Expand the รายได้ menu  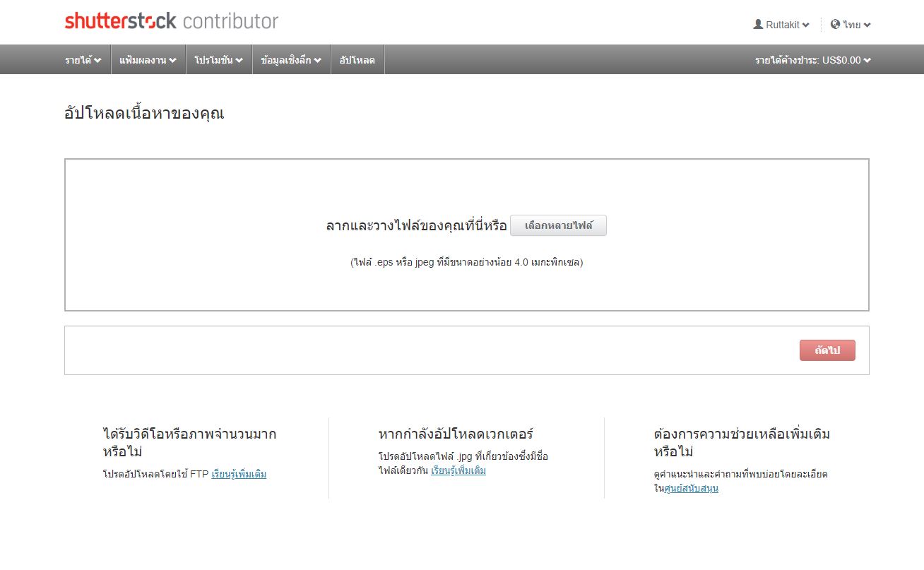(83, 60)
